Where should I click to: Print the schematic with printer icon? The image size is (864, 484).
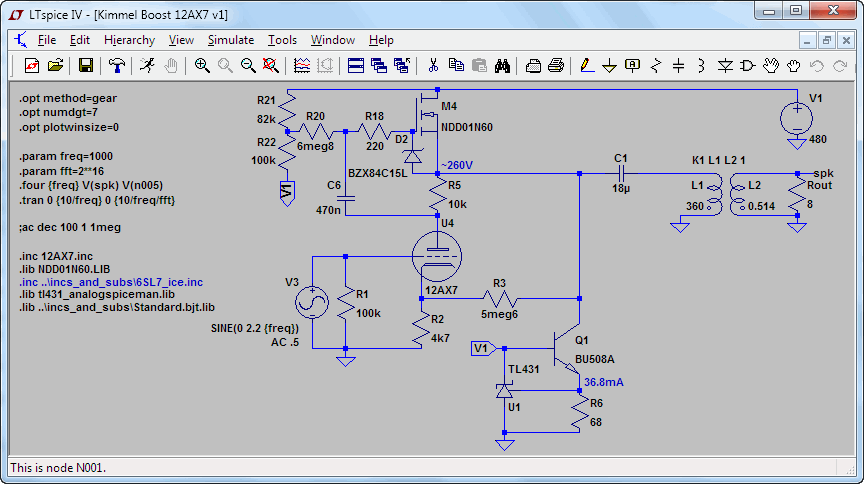click(557, 66)
